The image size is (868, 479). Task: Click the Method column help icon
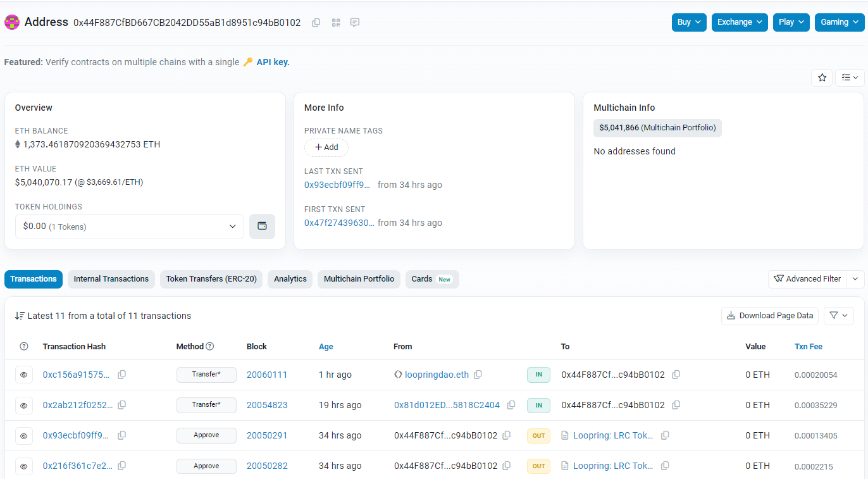210,347
